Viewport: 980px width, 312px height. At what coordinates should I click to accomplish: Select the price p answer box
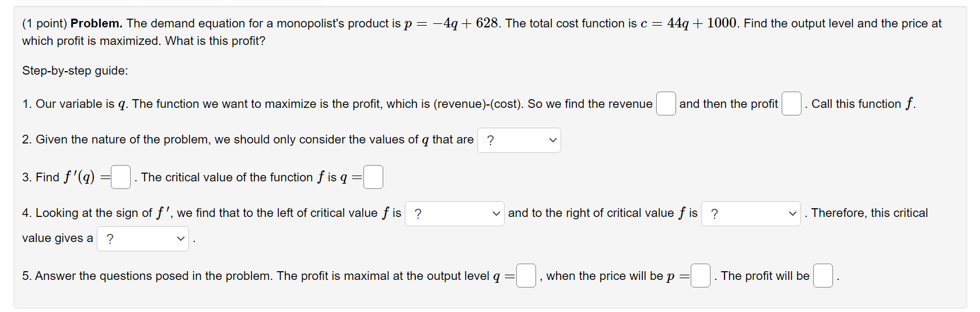coord(701,276)
